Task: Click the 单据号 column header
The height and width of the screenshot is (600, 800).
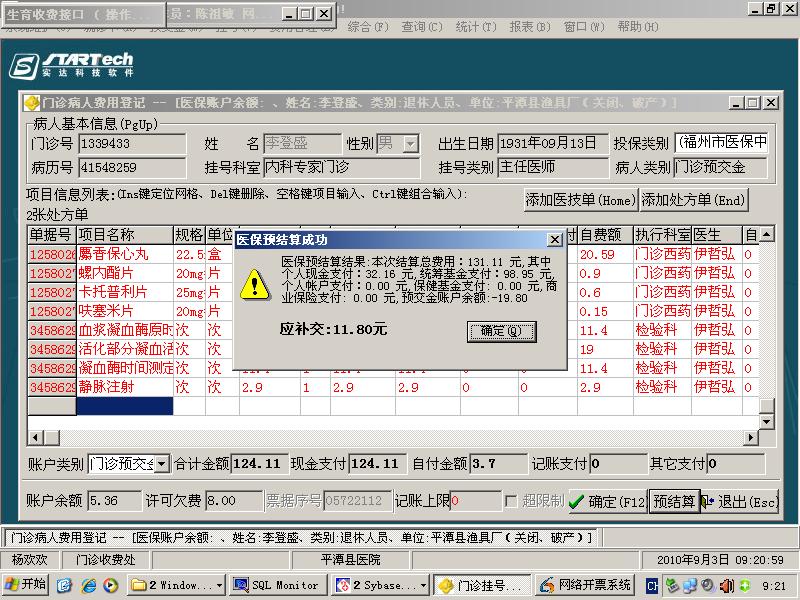Action: point(52,235)
